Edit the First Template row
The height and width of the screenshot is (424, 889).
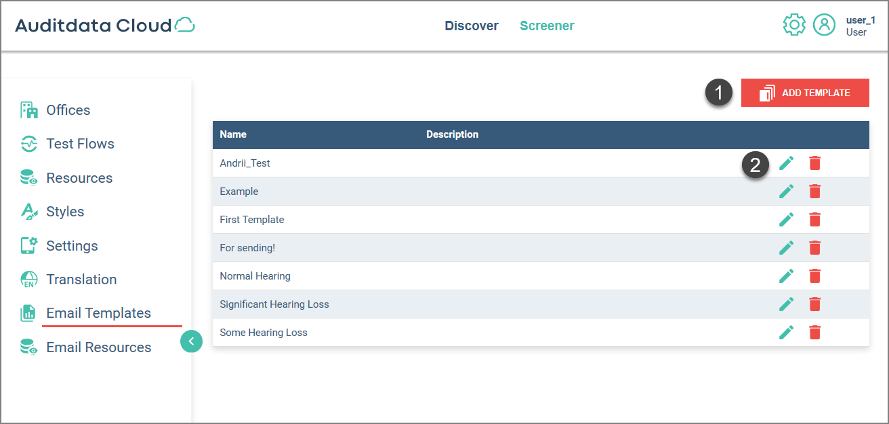pyautogui.click(x=786, y=219)
